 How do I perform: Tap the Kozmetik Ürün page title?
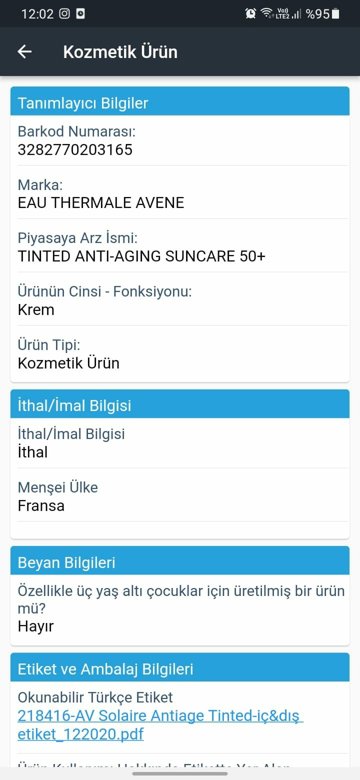point(120,52)
